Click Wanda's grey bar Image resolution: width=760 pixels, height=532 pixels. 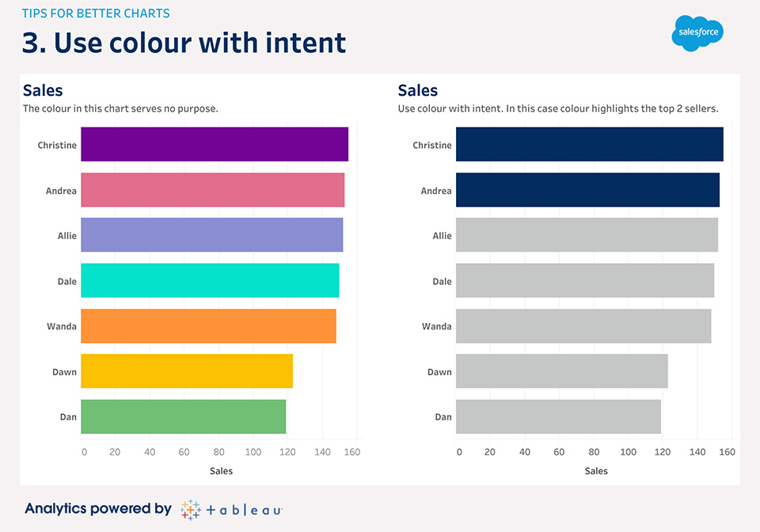tap(583, 325)
